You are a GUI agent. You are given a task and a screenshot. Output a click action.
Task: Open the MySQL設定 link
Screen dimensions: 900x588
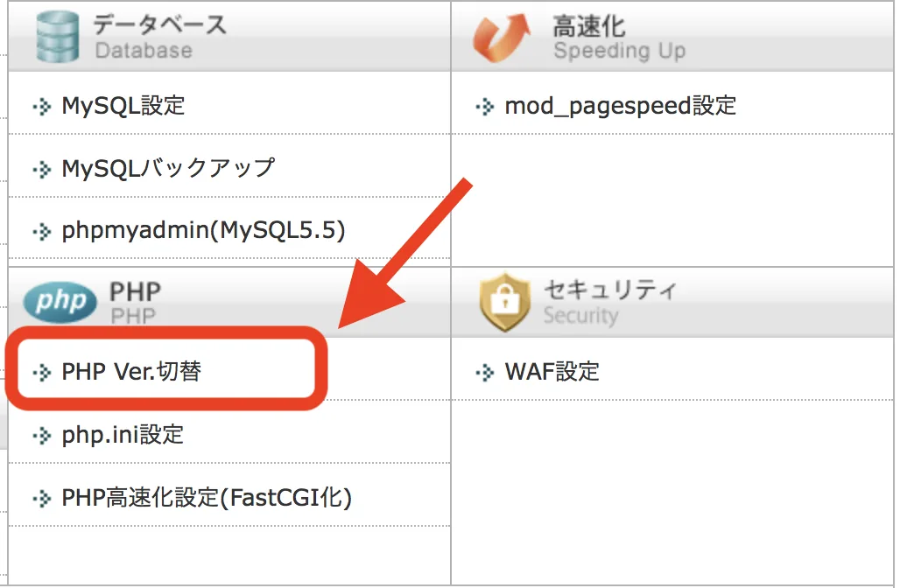[x=123, y=106]
